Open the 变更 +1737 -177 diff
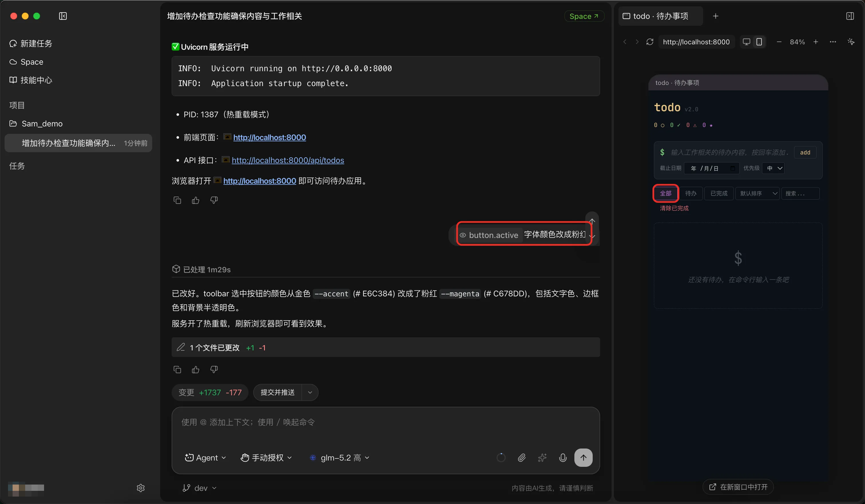The image size is (865, 504). (x=210, y=392)
